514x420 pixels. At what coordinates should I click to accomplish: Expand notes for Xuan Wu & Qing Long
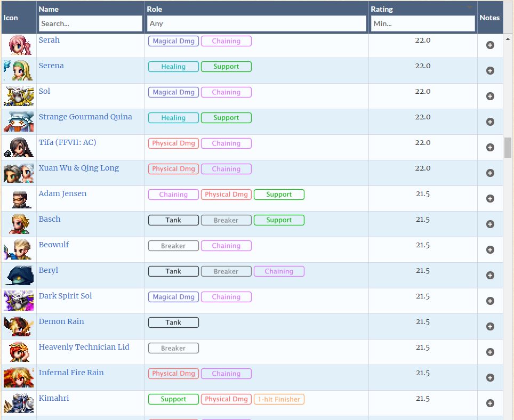(x=490, y=173)
